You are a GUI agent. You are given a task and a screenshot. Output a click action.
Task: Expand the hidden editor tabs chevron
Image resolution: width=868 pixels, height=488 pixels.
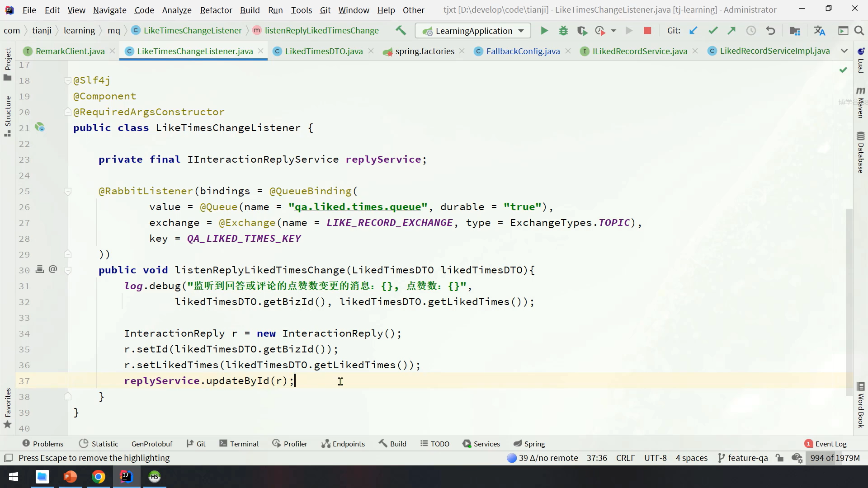tap(844, 51)
